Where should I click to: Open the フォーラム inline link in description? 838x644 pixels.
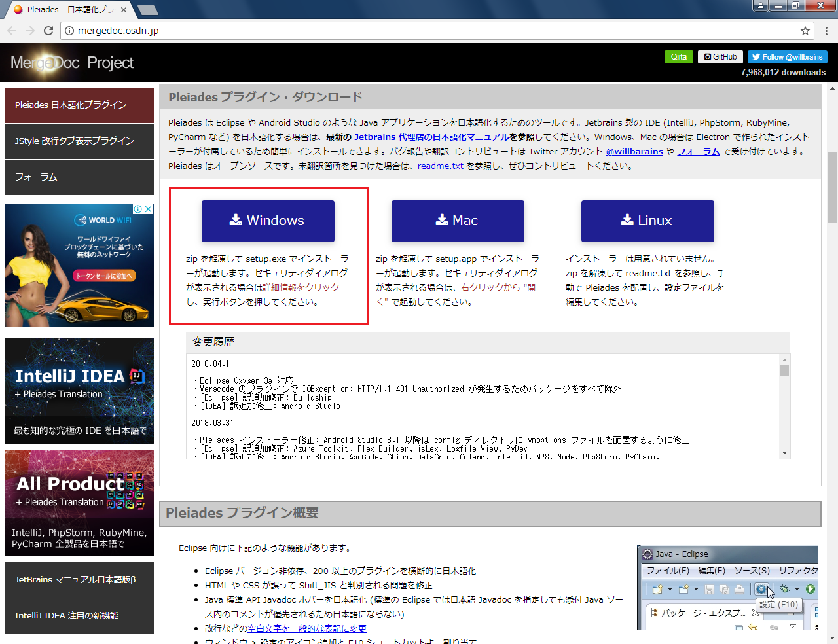click(699, 151)
